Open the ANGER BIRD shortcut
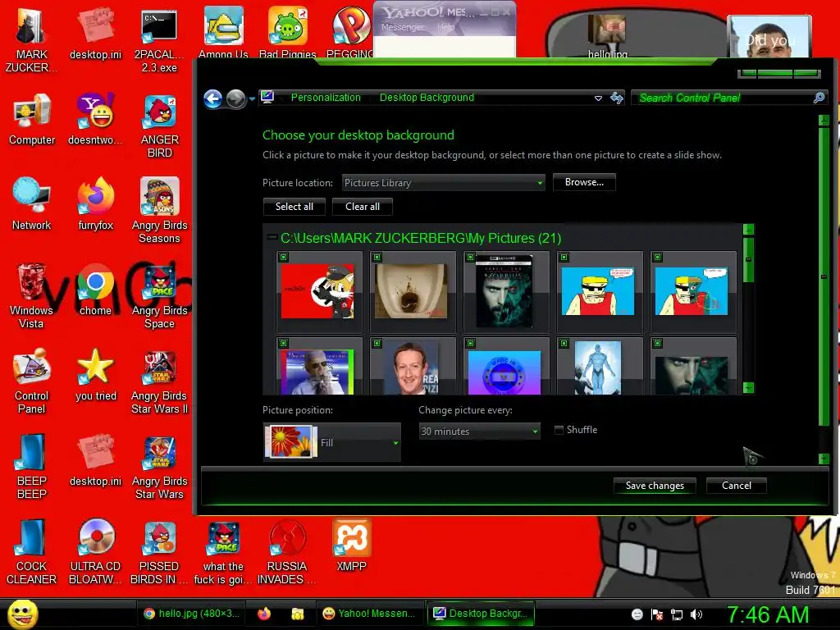 160,126
